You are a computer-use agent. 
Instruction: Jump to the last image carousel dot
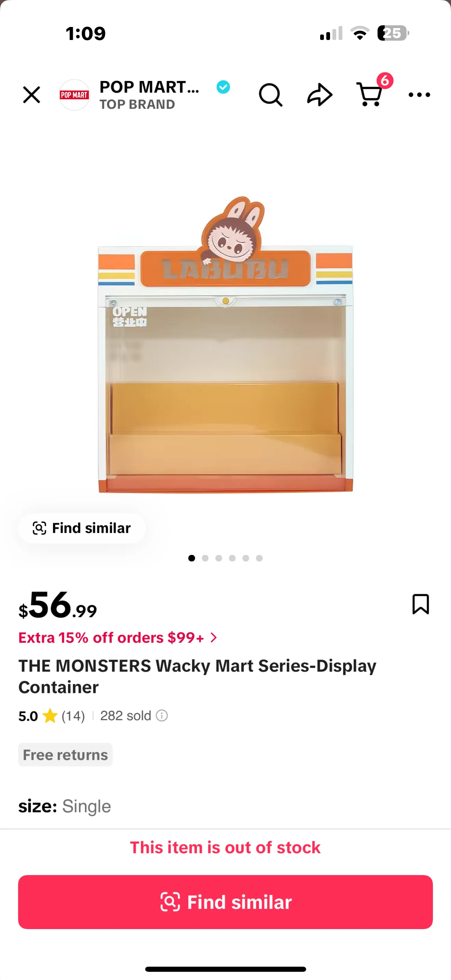coord(259,558)
